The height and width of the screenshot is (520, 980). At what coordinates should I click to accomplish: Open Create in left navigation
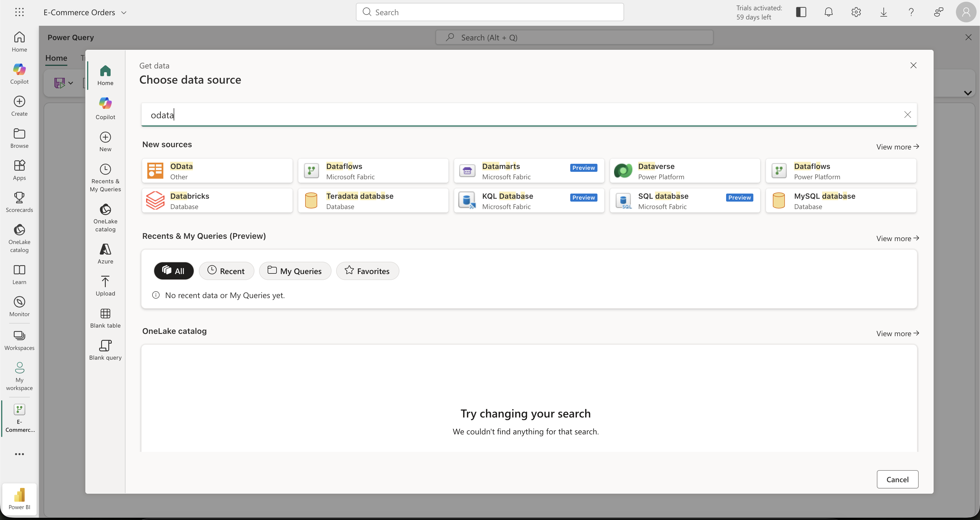tap(19, 106)
